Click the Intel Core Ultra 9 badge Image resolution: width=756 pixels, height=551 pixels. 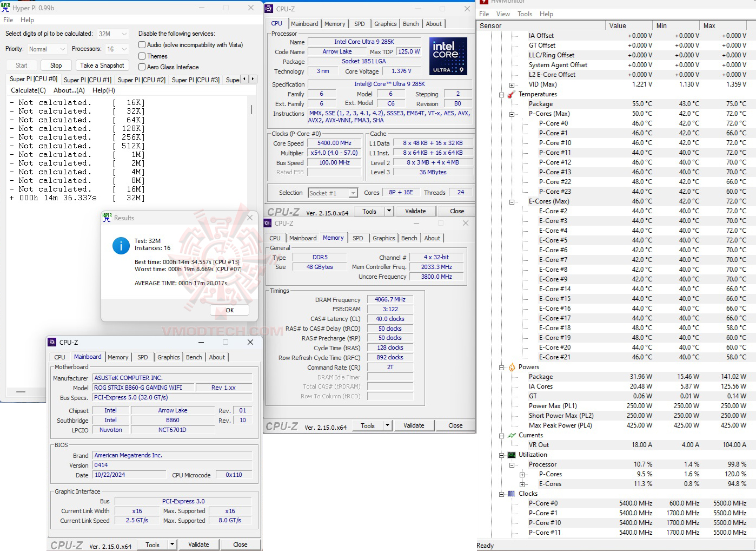click(x=448, y=56)
